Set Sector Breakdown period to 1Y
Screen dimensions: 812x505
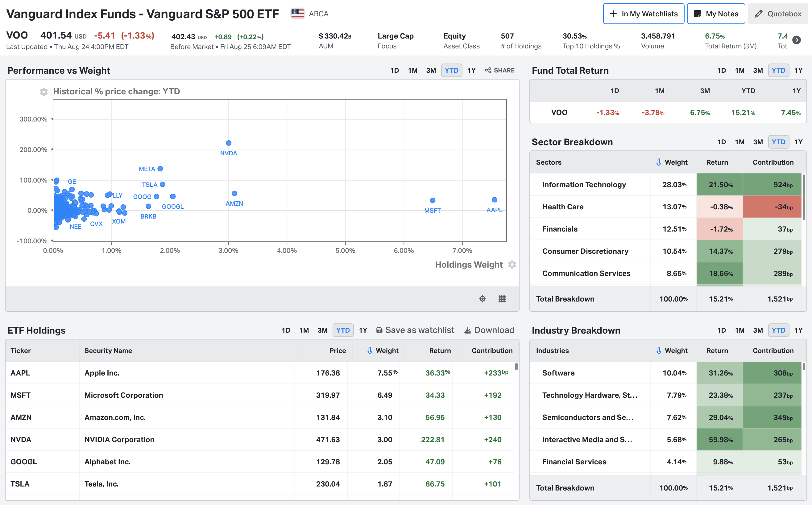tap(798, 142)
